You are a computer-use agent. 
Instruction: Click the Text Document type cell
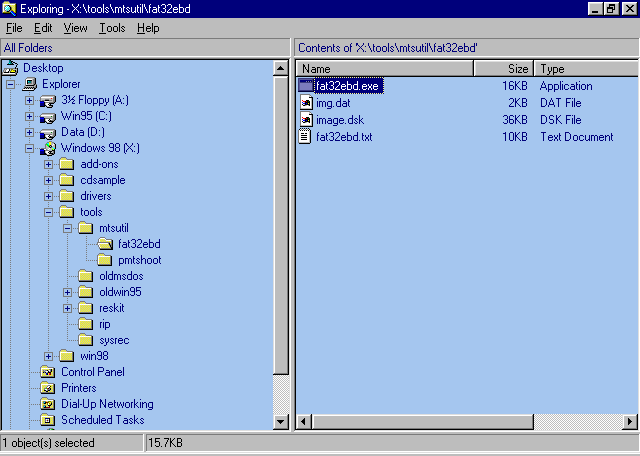point(576,137)
